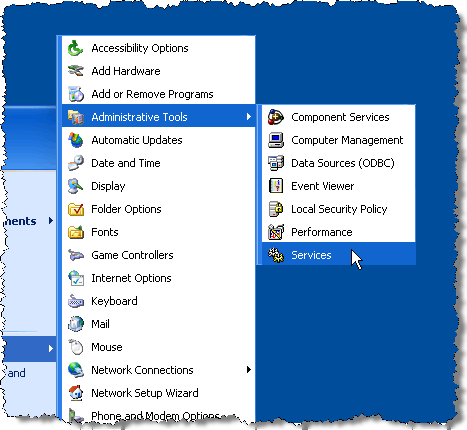Screen dimensions: 467x430
Task: Click the Folder Options icon
Action: (76, 209)
